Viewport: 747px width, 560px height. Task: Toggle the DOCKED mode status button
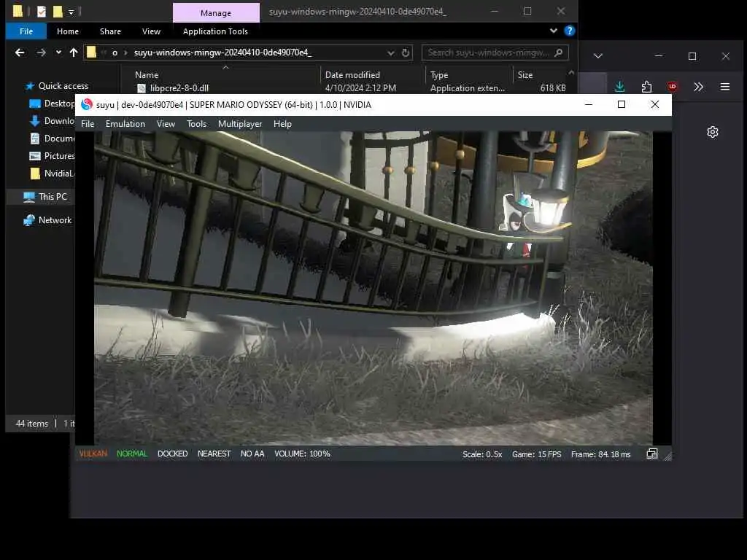[172, 454]
